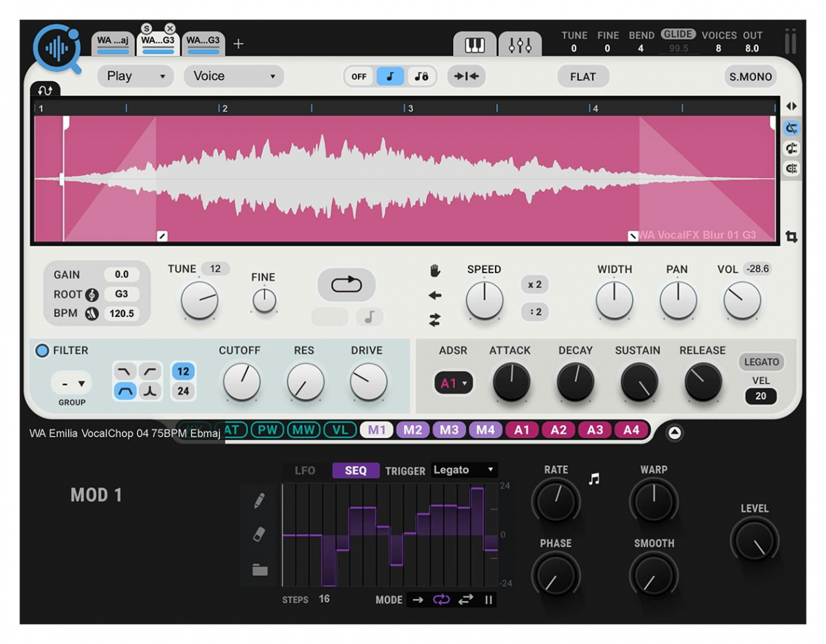Click the waveform curve tab icon
The image size is (826, 644).
(45, 90)
